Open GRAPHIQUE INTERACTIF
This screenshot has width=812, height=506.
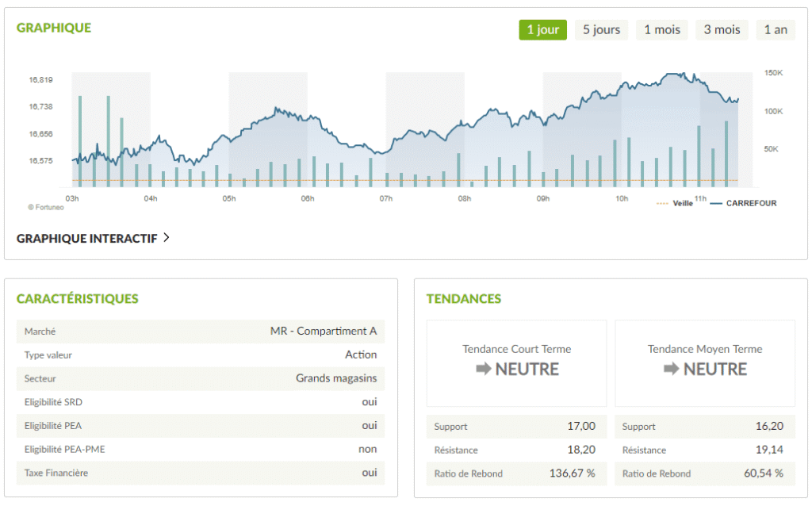[87, 236]
